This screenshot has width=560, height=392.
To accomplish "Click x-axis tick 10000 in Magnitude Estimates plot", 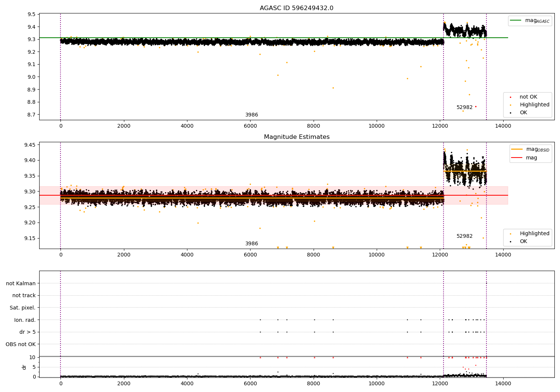I will [377, 255].
